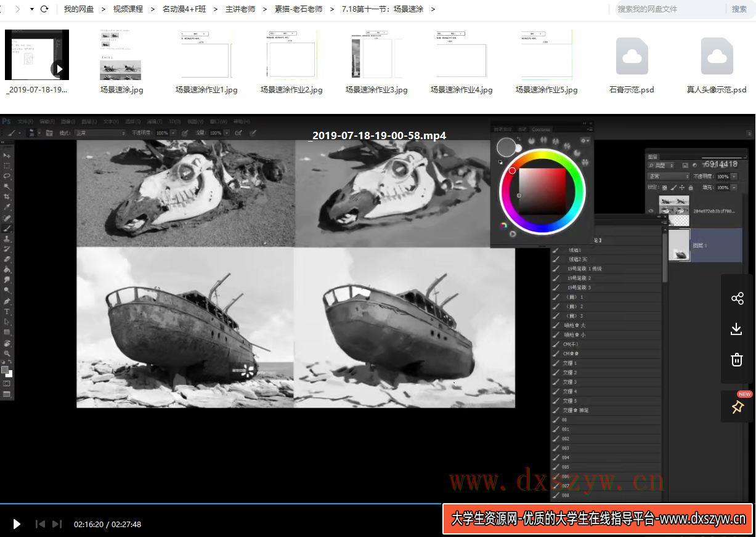This screenshot has width=756, height=537.
Task: Play the video with the play button
Action: (x=17, y=524)
